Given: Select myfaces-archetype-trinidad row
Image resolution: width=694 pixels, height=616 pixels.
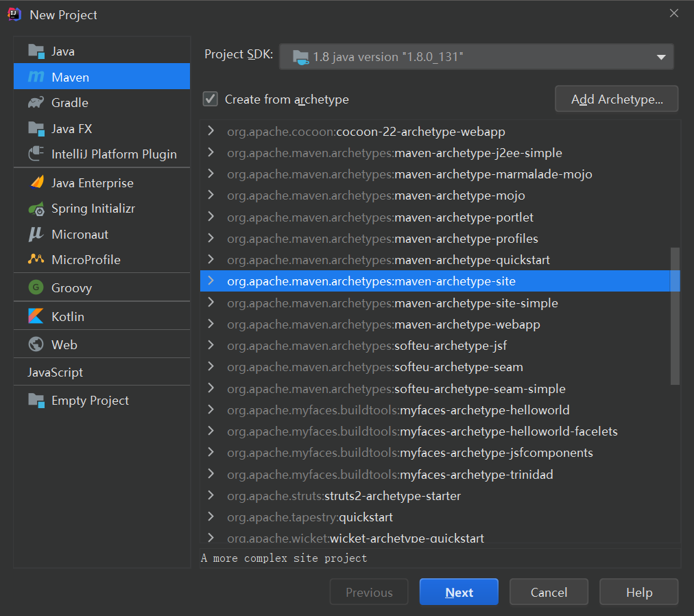Looking at the screenshot, I should [440, 474].
